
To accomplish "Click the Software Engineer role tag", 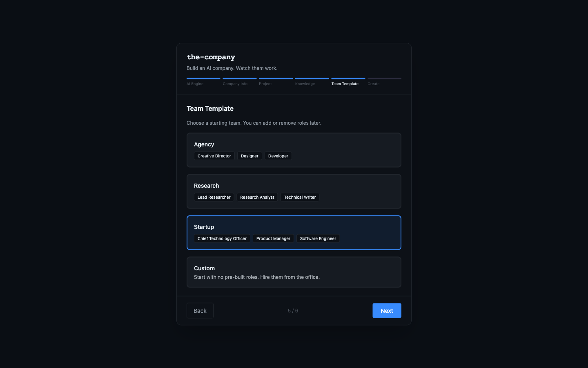I will click(318, 238).
